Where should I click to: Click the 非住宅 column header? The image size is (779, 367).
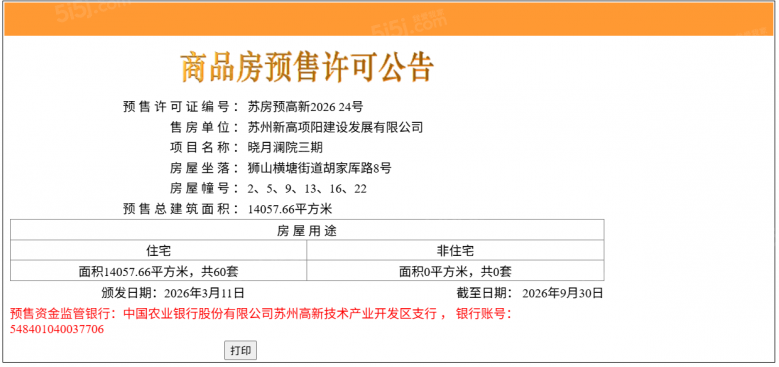(456, 251)
